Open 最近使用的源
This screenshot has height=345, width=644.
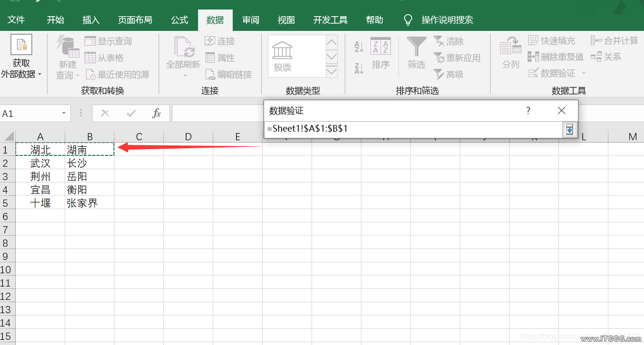click(x=117, y=75)
